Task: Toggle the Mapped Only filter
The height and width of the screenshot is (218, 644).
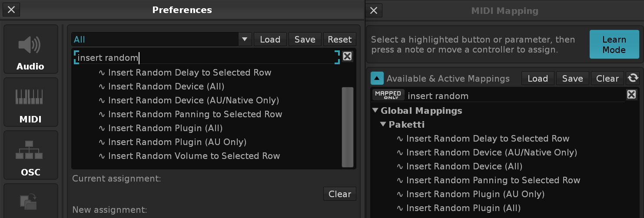Action: (388, 95)
